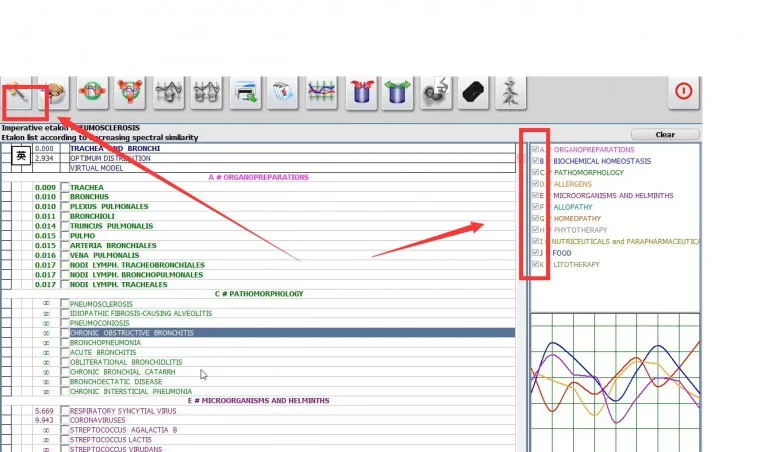This screenshot has width=768, height=452.
Task: Select the BRONCHOPNEUMONIA list entry
Action: 105,342
